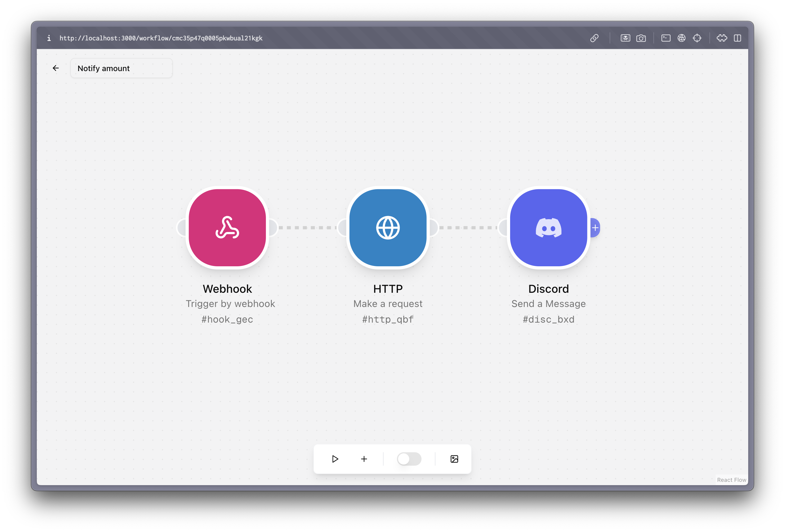Click the #hook_gec node ID text
Screen dimensions: 785x532
[x=227, y=319]
